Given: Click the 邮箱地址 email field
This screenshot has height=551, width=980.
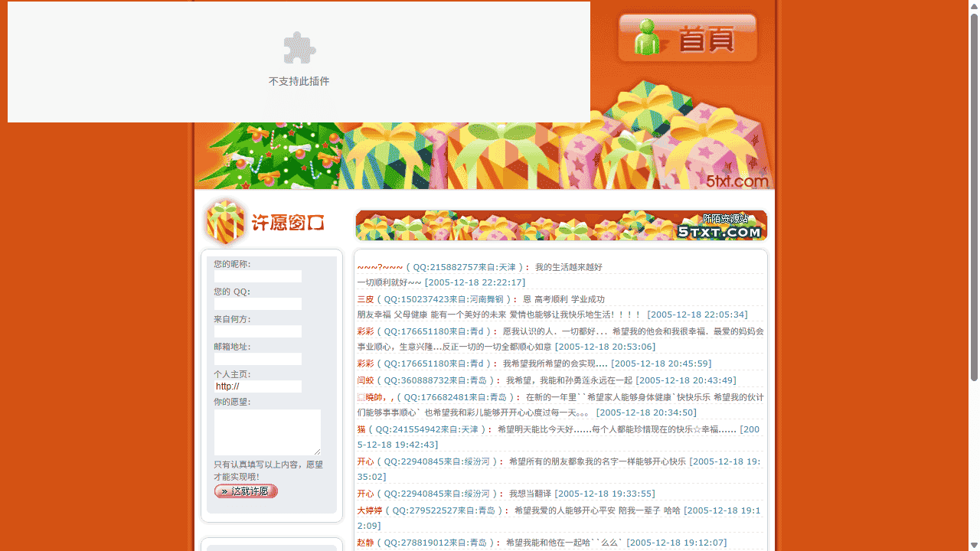Looking at the screenshot, I should [x=257, y=359].
